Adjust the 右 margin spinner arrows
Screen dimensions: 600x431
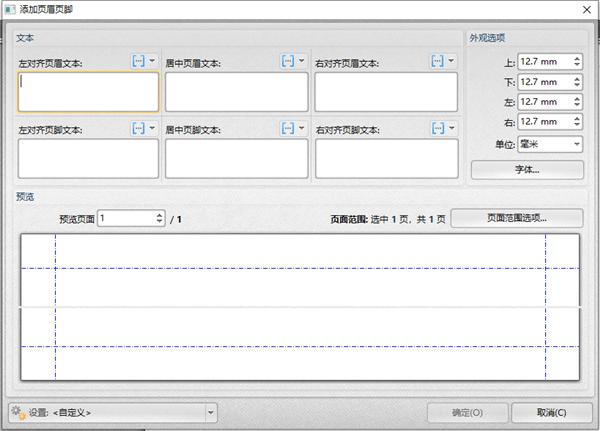[x=577, y=122]
